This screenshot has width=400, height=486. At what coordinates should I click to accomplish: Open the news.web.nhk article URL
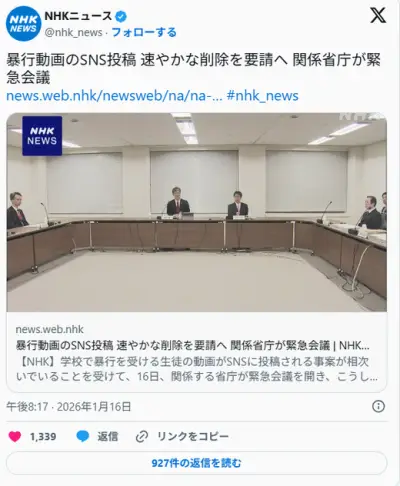pos(114,96)
